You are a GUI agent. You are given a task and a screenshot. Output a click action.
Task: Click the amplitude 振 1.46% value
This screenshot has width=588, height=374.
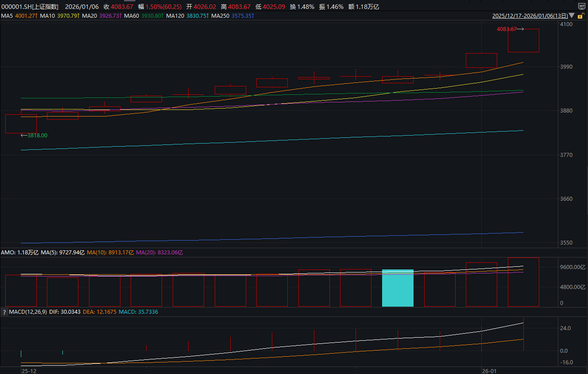[x=331, y=7]
